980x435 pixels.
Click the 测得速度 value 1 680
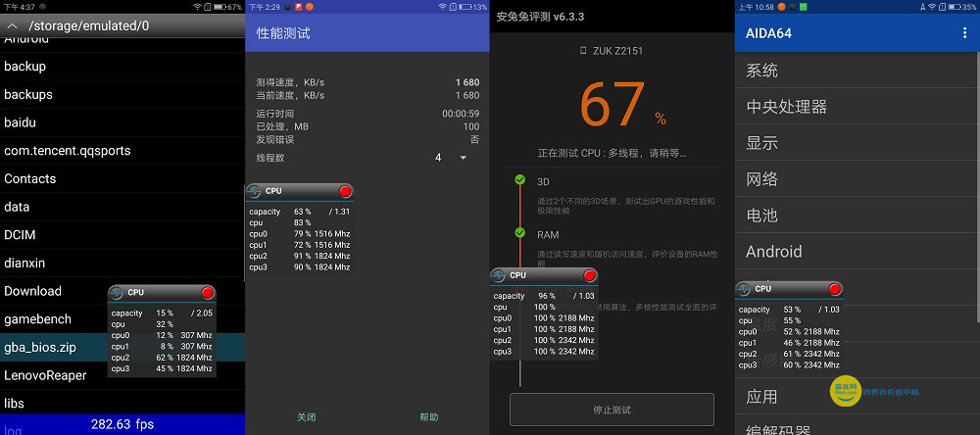(467, 82)
